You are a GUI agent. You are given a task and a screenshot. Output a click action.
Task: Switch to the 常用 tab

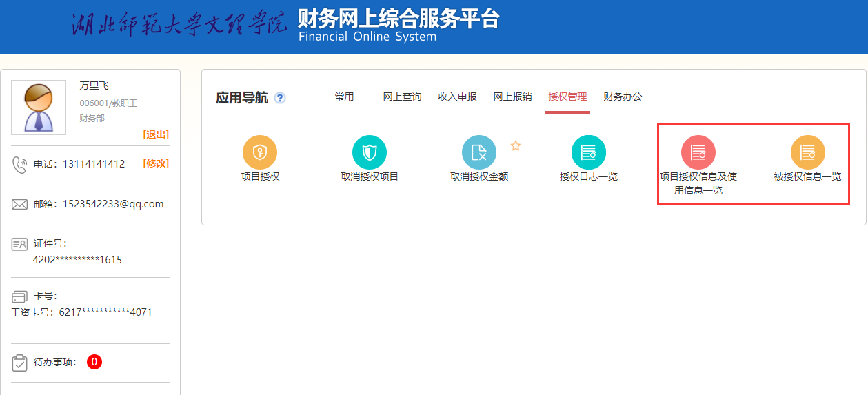click(x=344, y=97)
